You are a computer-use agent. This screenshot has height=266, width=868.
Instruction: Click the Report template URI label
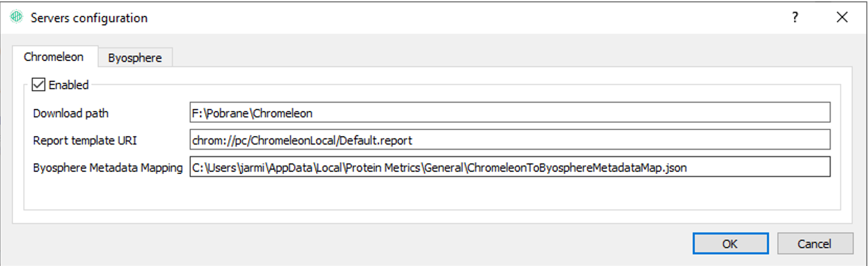(84, 140)
